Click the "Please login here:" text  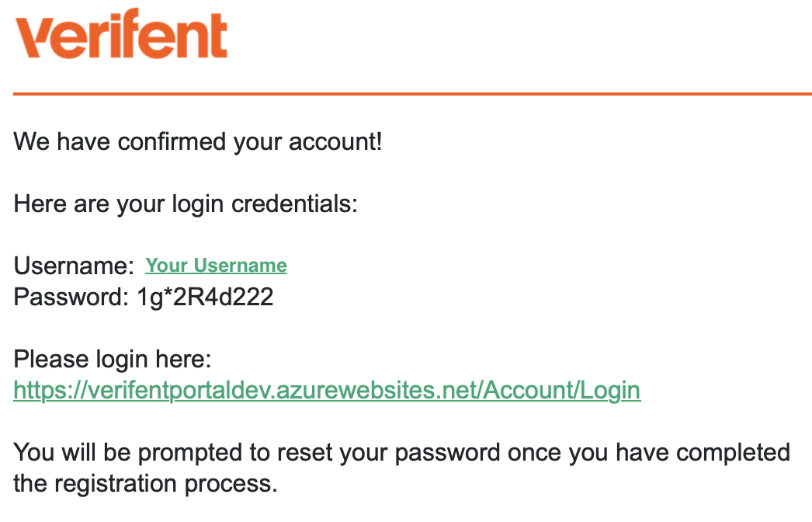[113, 360]
